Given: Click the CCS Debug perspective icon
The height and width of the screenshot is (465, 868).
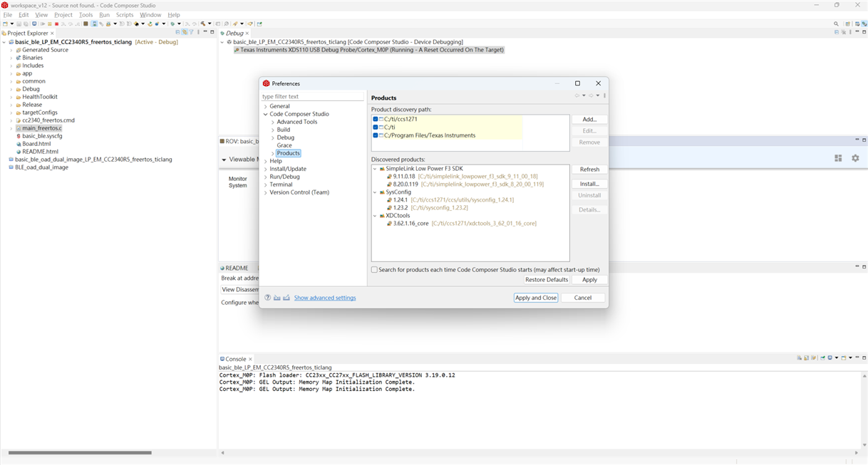Looking at the screenshot, I should [864, 23].
